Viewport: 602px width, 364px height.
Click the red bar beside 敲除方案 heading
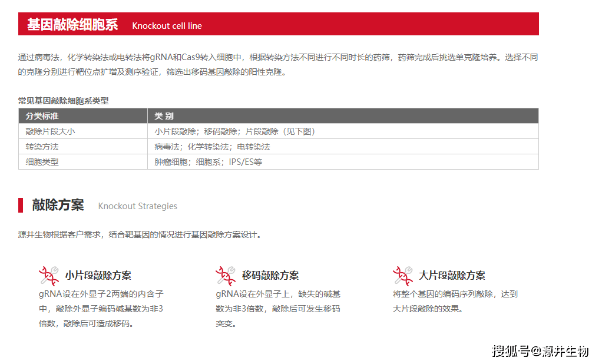click(x=21, y=205)
